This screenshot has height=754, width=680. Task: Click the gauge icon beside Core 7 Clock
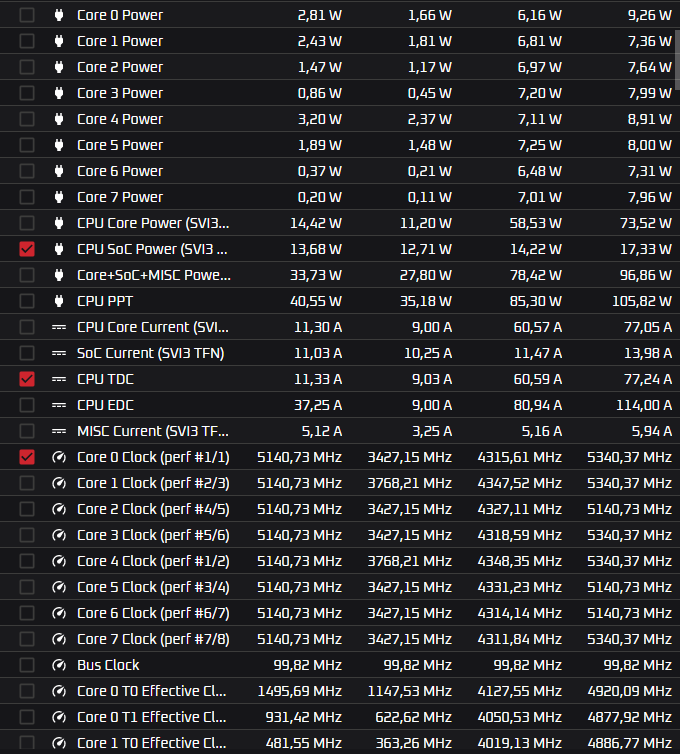point(59,639)
